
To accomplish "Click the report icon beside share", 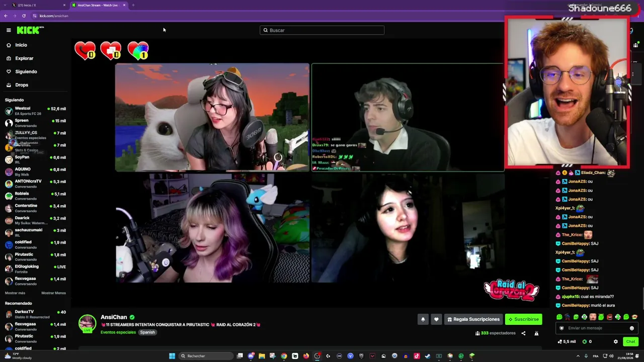I will click(x=536, y=333).
